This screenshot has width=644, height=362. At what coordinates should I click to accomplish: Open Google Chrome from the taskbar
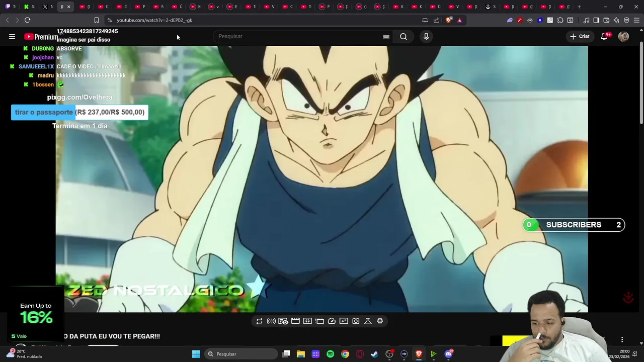[345, 354]
